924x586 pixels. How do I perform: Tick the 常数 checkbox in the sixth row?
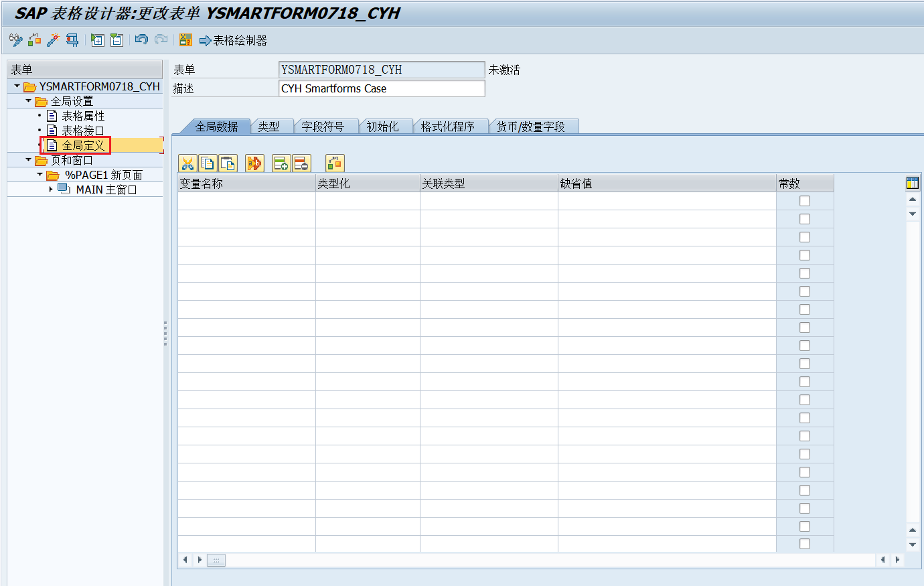(805, 291)
